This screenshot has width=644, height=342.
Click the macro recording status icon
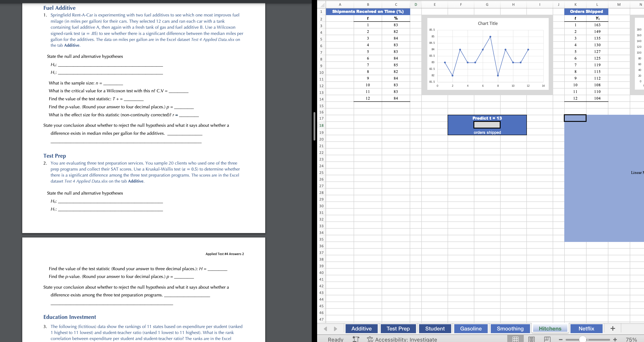356,339
